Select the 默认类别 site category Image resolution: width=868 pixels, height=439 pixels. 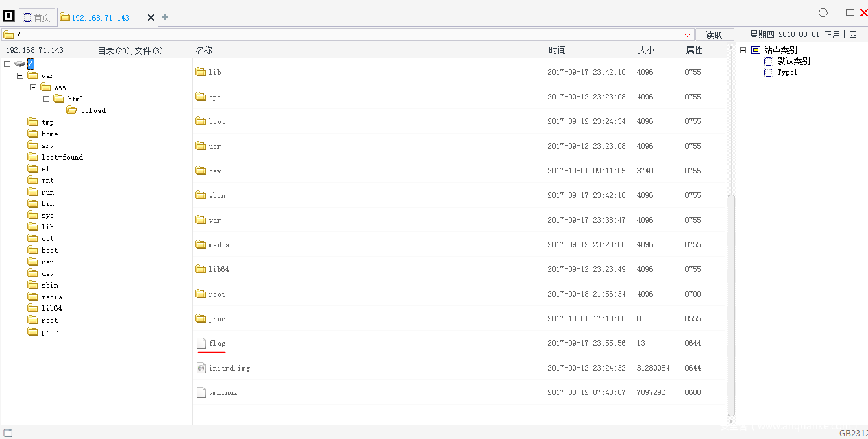click(x=793, y=61)
